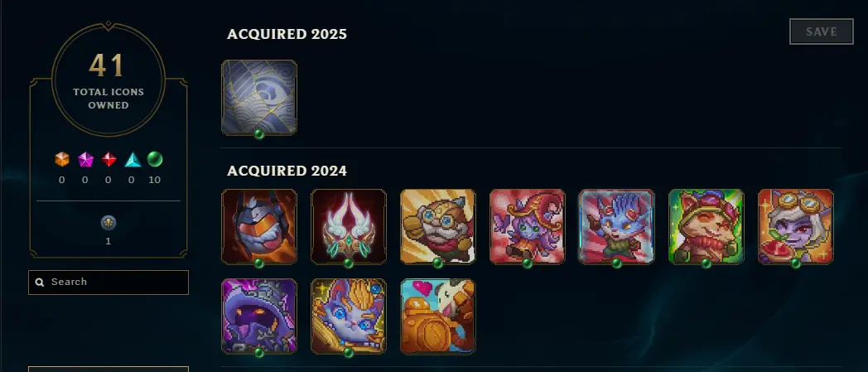This screenshot has width=868, height=372.
Task: Select the blue pixel yordle icon
Action: (x=617, y=226)
